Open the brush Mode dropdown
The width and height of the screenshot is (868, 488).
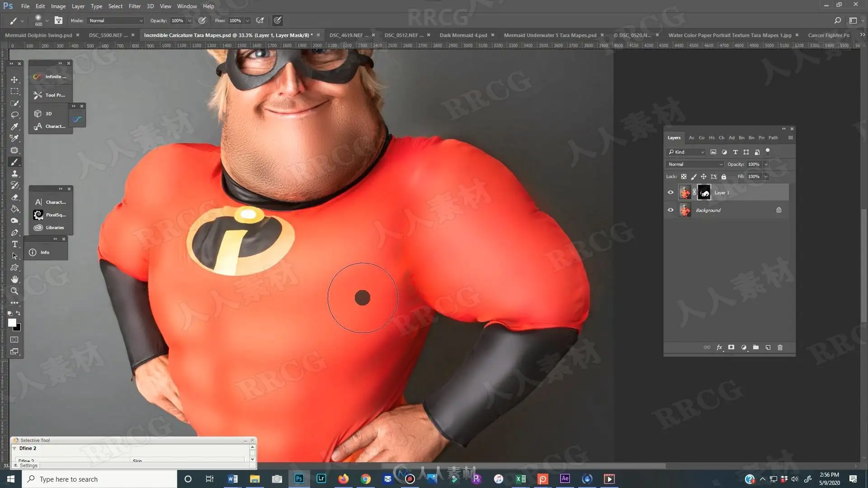click(x=116, y=20)
